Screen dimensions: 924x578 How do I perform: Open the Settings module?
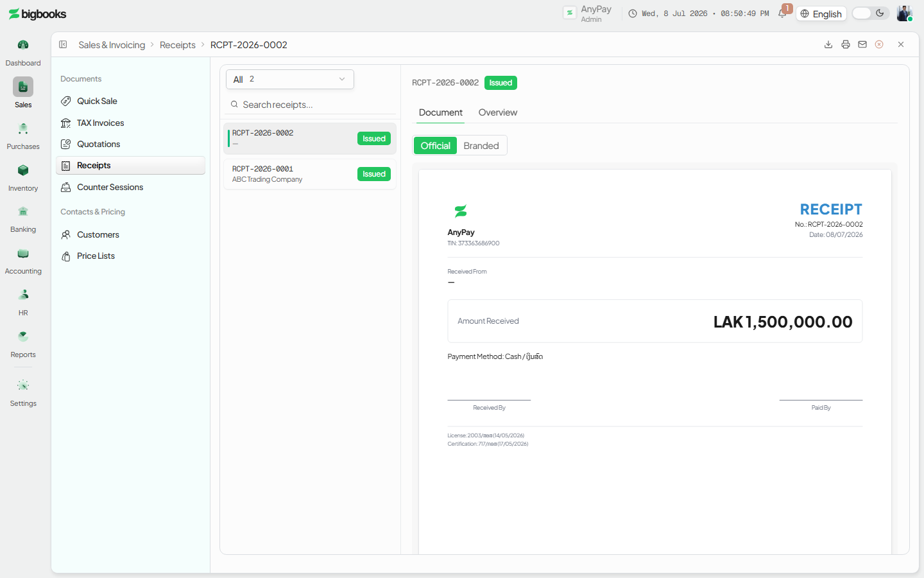[x=23, y=393]
